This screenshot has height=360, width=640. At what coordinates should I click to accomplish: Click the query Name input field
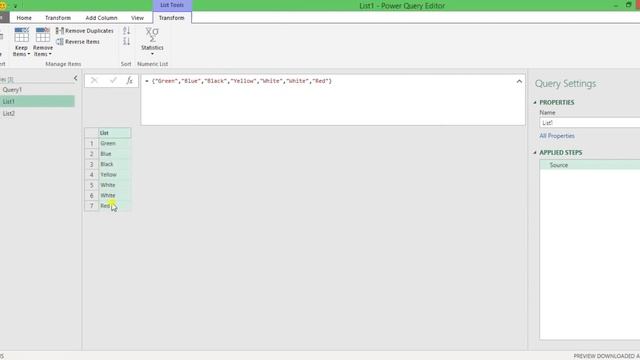tap(589, 122)
